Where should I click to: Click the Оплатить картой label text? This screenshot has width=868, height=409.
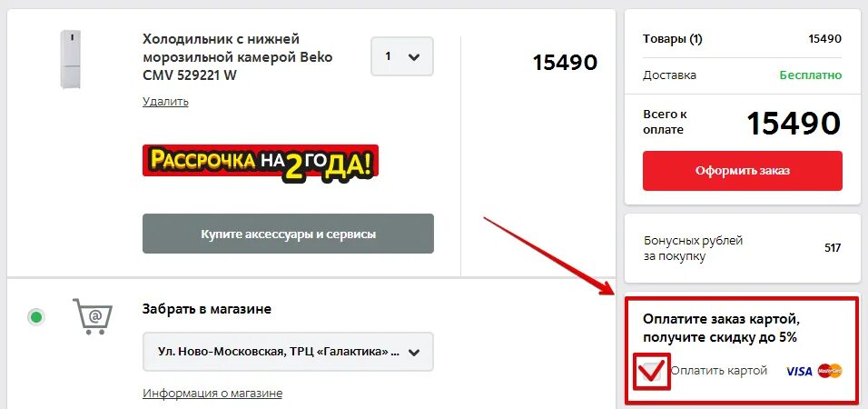click(718, 370)
